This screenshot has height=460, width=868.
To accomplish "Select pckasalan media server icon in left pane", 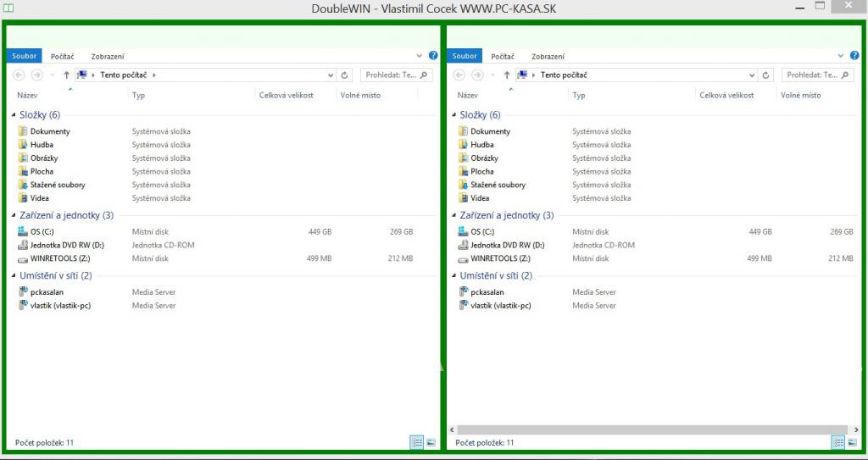I will pos(23,291).
